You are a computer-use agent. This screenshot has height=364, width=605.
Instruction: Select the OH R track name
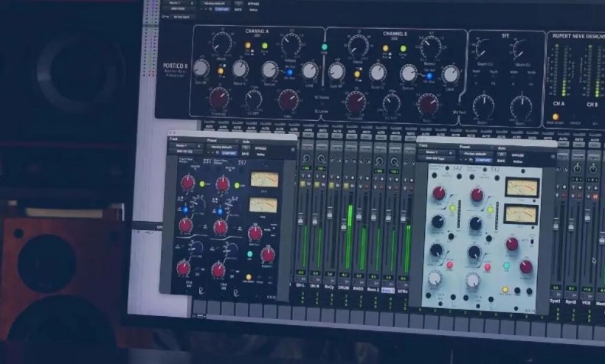(x=314, y=287)
